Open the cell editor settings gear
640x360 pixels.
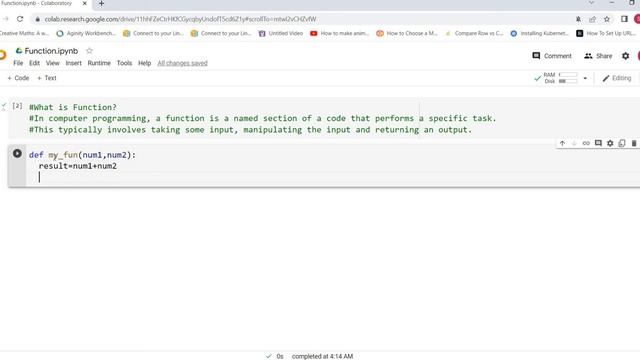(x=610, y=143)
